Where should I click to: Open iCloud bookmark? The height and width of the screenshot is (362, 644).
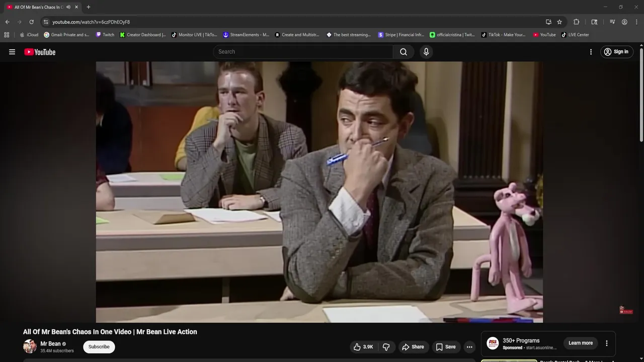pos(29,35)
